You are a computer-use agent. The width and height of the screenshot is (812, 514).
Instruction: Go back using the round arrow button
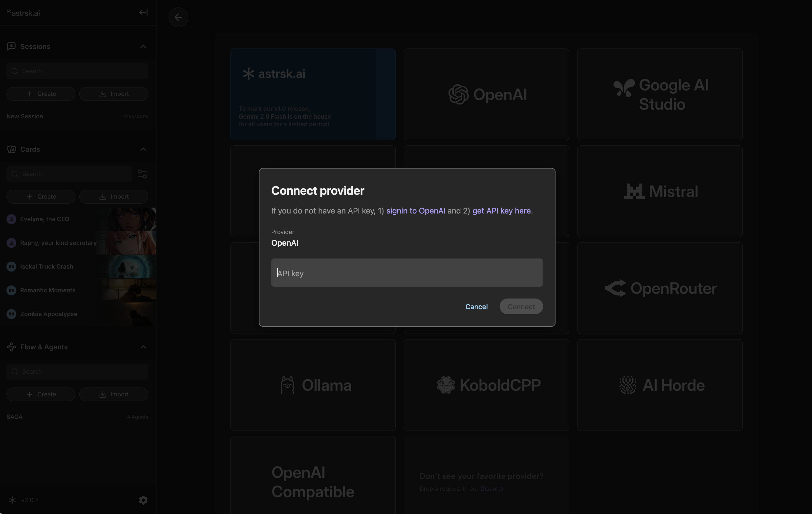[178, 17]
